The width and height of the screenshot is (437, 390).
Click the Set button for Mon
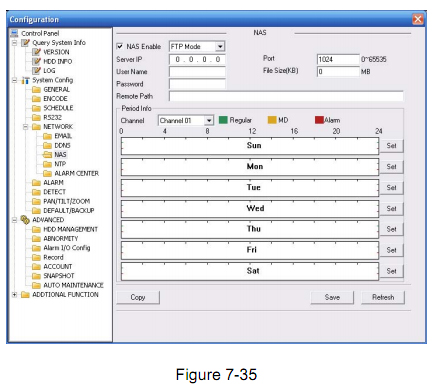click(x=391, y=167)
